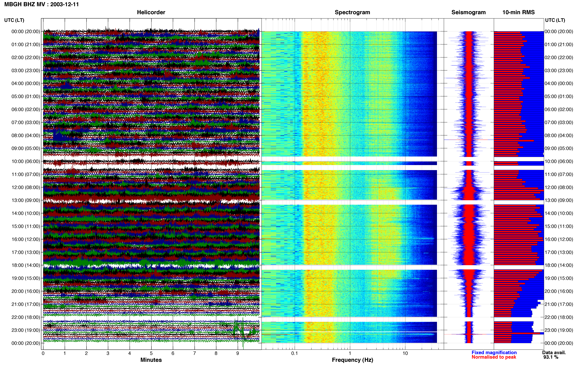
Task: Click the left 'UTC (LT)' axis label
Action: [14, 20]
